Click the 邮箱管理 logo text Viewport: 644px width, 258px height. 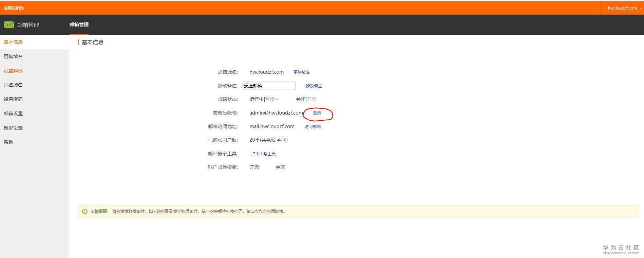[28, 25]
